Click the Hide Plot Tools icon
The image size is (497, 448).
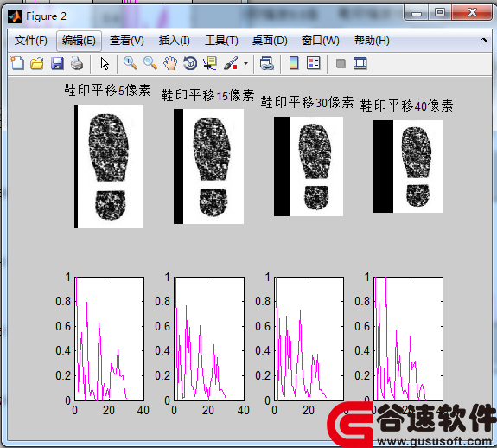point(341,64)
